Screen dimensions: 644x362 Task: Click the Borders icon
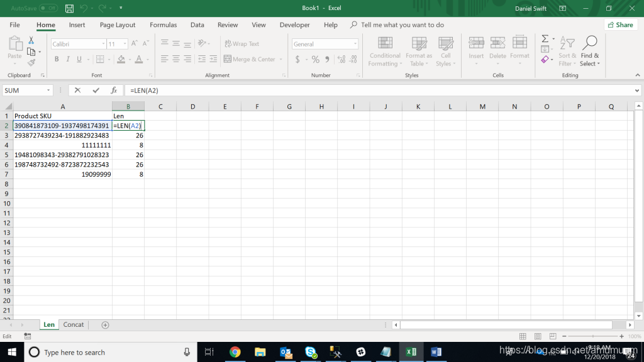click(100, 59)
